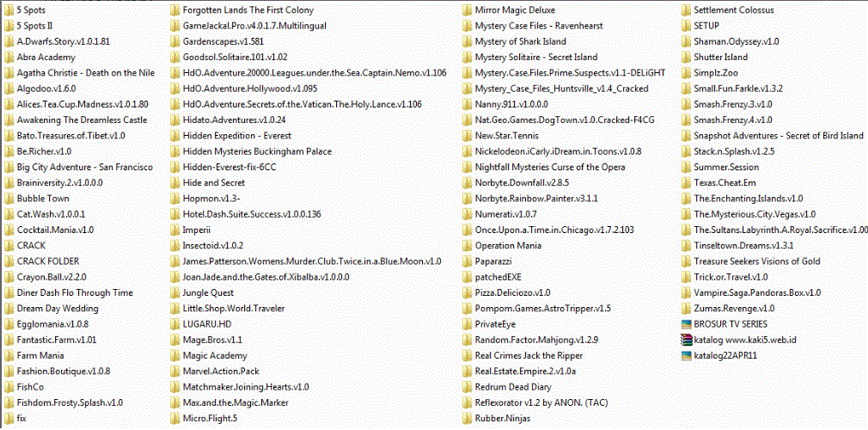Click the image file icon for BROSUR TV SERIES
The image size is (868, 430).
pyautogui.click(x=685, y=324)
